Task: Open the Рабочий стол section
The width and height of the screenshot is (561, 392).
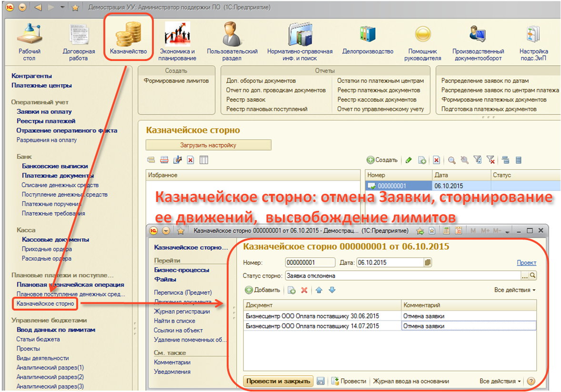Action: pyautogui.click(x=30, y=40)
